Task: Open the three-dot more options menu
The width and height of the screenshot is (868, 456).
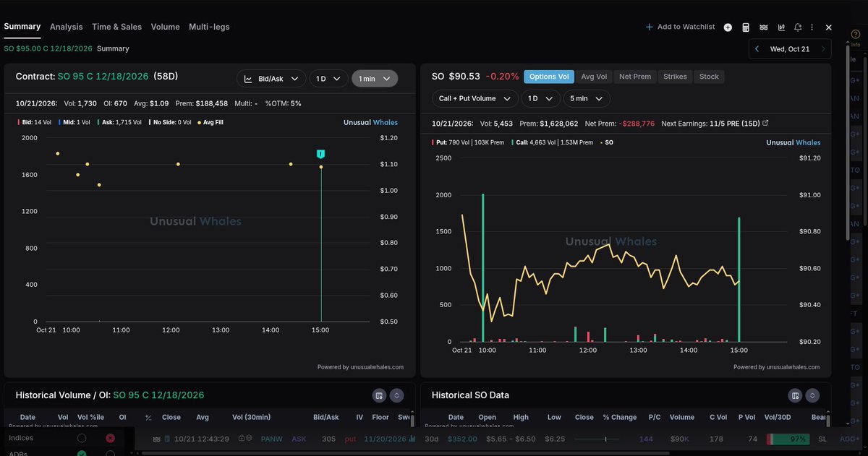Action: 813,27
